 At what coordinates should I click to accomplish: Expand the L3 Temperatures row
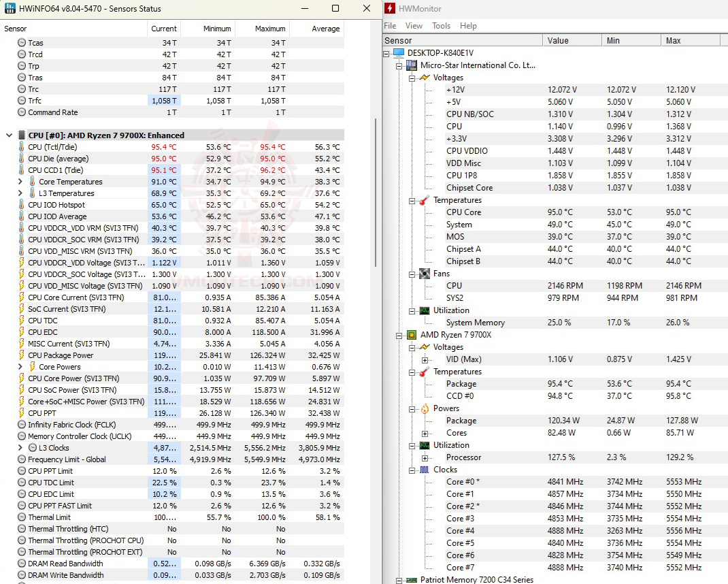[x=20, y=193]
